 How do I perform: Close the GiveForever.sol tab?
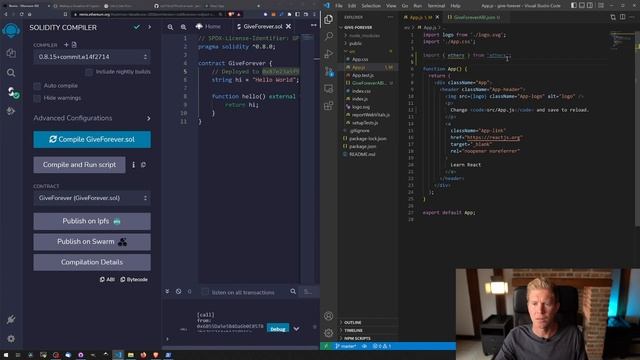pos(289,27)
